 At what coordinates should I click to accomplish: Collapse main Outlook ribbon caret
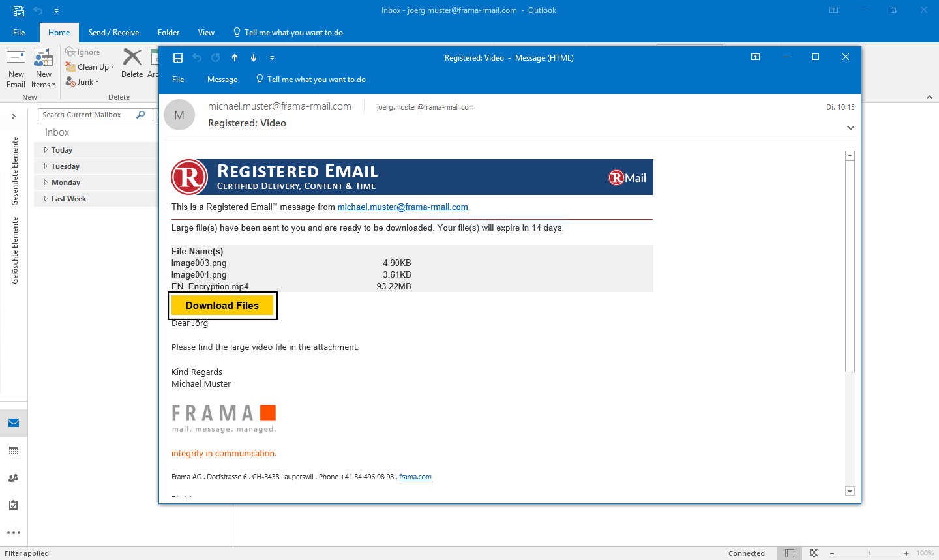pos(929,97)
